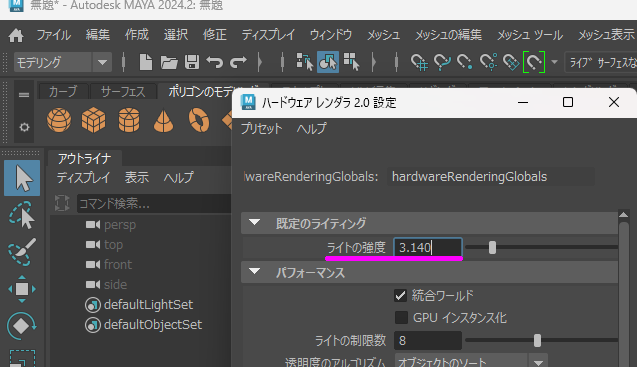This screenshot has height=367, width=637.
Task: Select by hierarchy mode icon
Action: tap(304, 62)
